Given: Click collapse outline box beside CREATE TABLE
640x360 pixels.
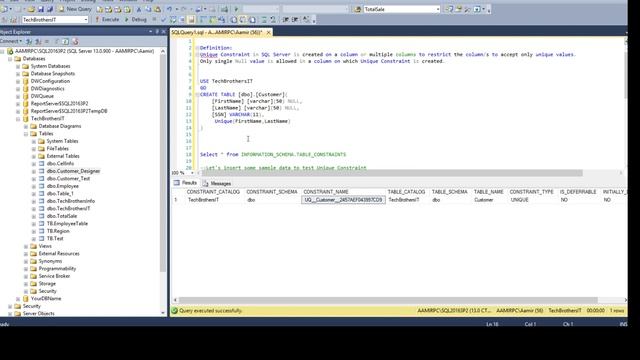Looking at the screenshot, I should point(197,94).
